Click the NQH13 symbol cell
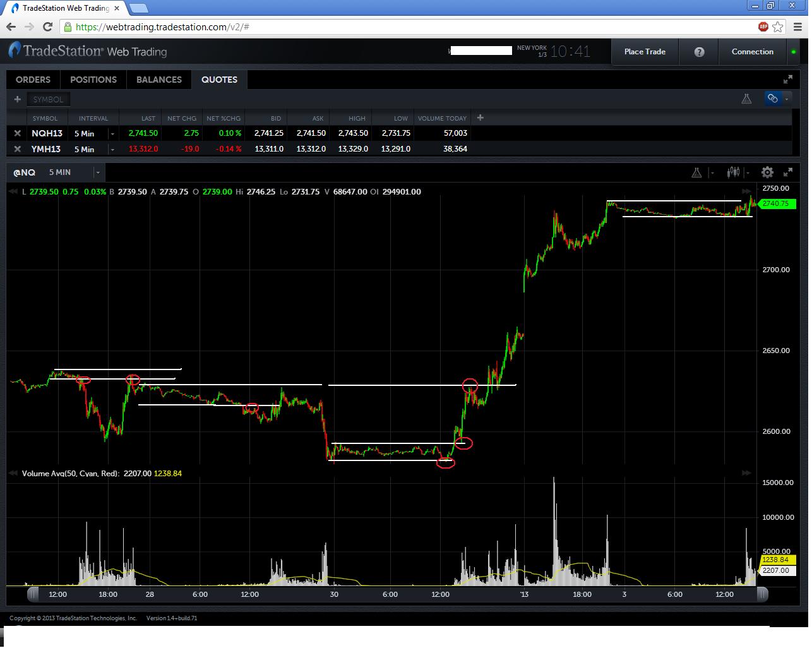 click(x=47, y=133)
